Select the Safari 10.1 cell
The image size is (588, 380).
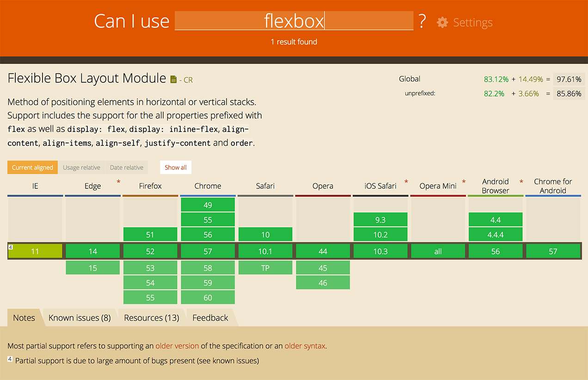click(265, 251)
